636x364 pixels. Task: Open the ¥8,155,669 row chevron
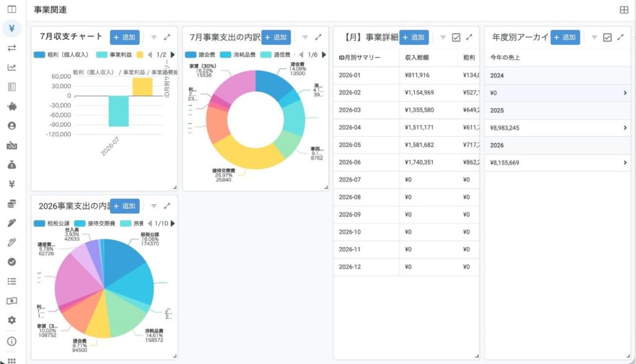625,163
